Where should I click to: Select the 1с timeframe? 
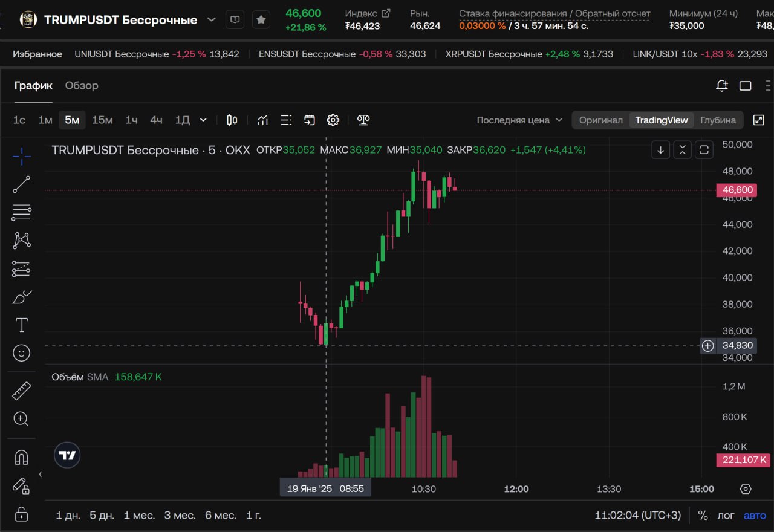(x=19, y=120)
